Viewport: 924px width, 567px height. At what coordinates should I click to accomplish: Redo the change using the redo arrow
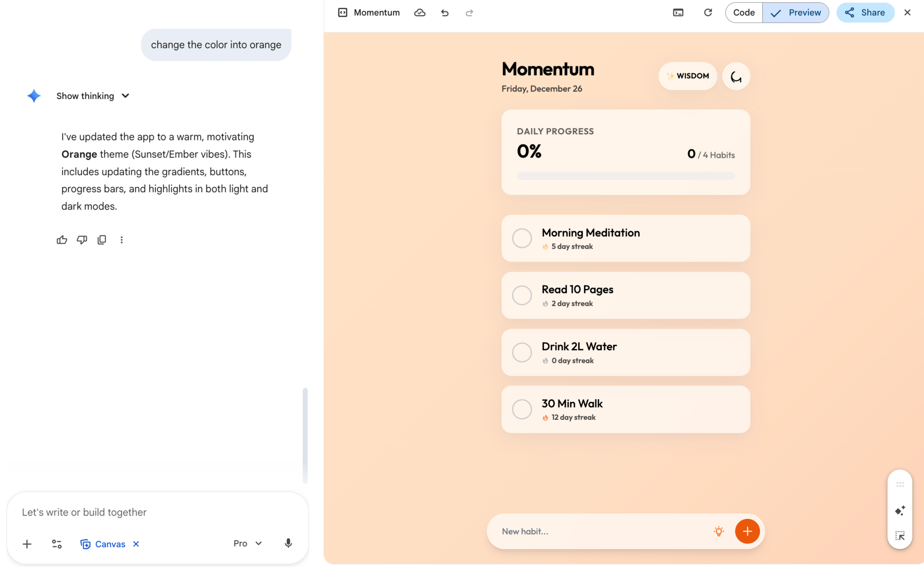469,13
